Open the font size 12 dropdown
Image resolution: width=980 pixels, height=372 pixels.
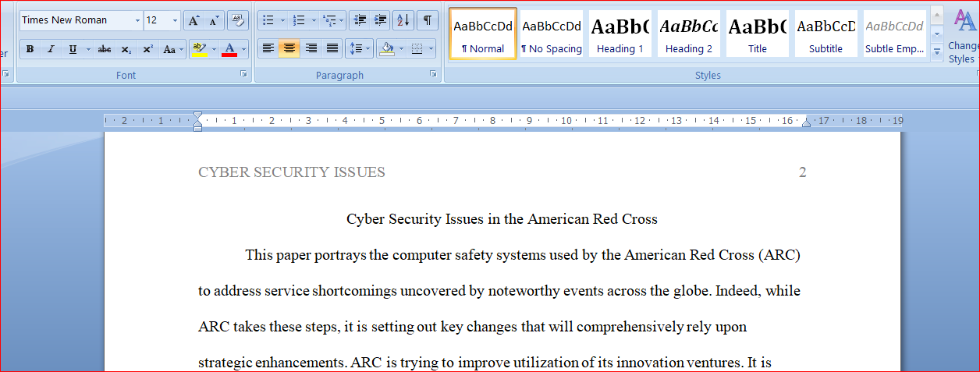[175, 20]
